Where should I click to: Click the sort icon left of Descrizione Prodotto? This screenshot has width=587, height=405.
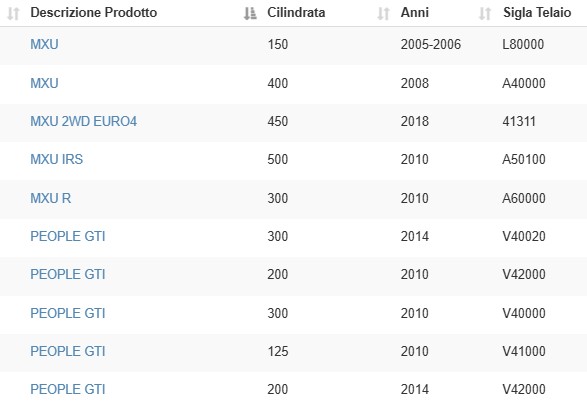pos(13,14)
